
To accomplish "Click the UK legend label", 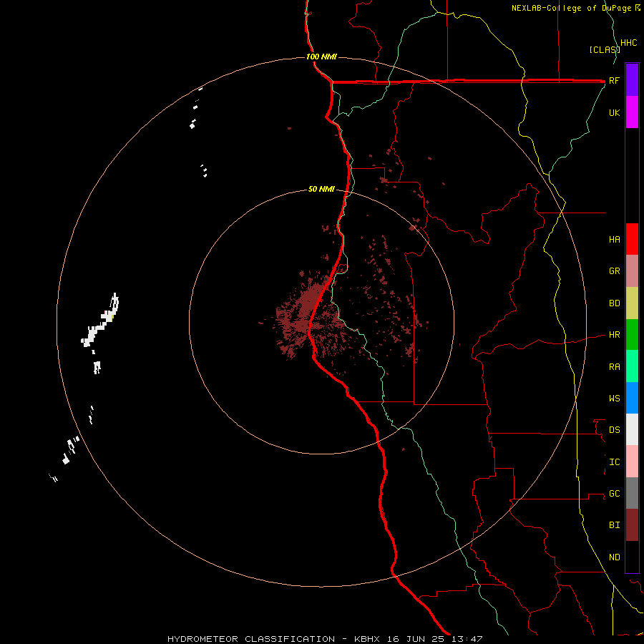I will pos(614,112).
